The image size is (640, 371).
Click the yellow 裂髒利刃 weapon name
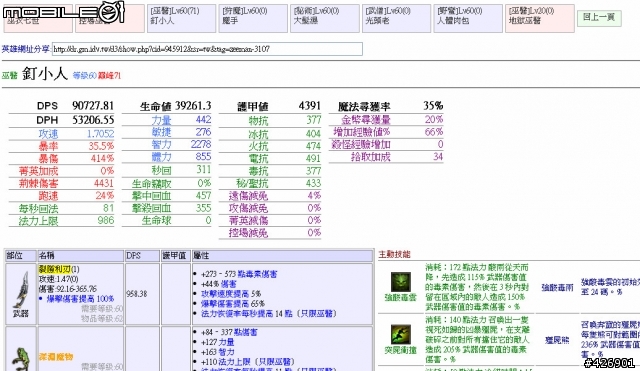coord(55,269)
